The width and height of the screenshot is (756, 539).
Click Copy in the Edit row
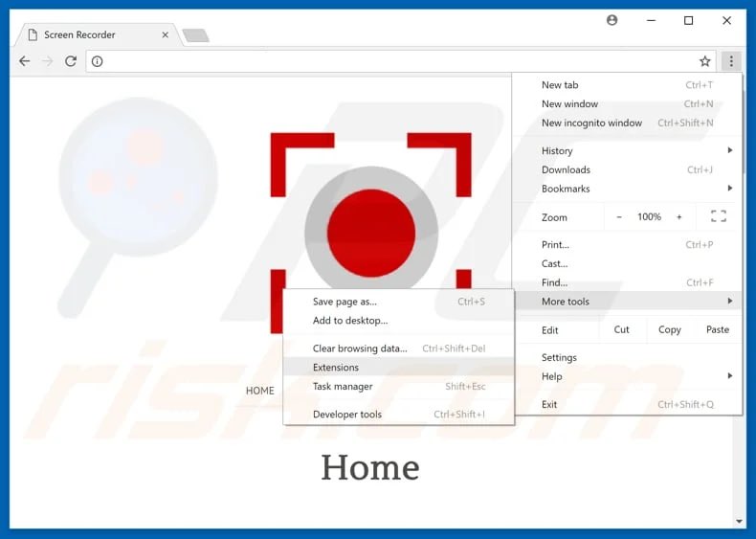(669, 329)
